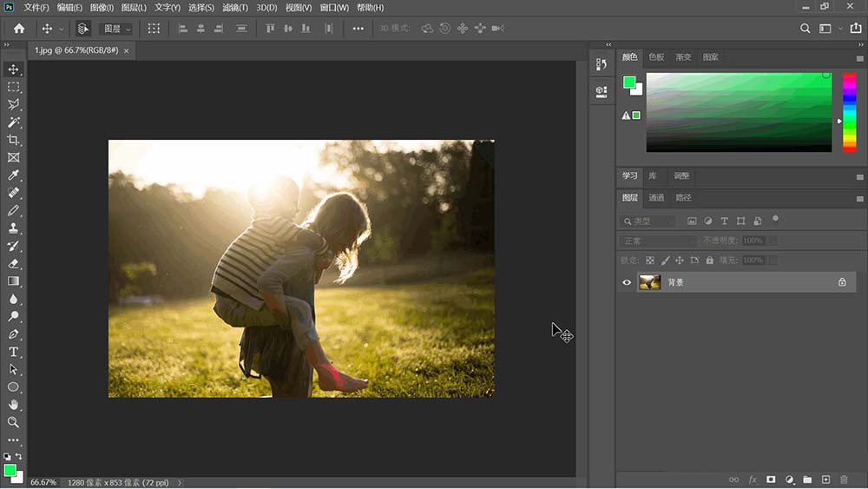
Task: Pick the Horizontal Type tool
Action: click(x=13, y=352)
